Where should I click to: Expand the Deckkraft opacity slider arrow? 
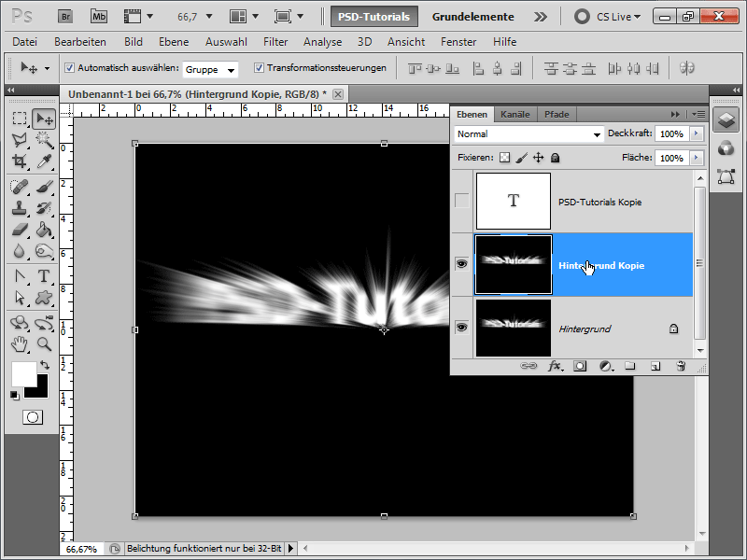pos(696,134)
